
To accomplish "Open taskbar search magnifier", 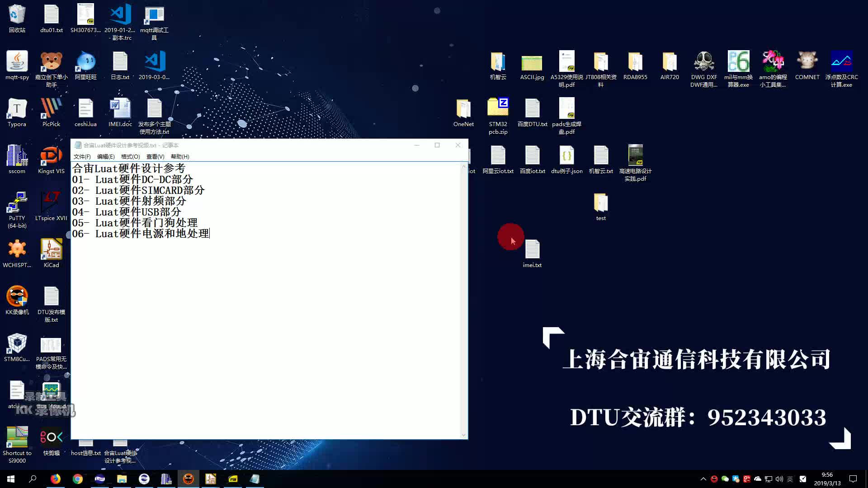I will point(33,479).
